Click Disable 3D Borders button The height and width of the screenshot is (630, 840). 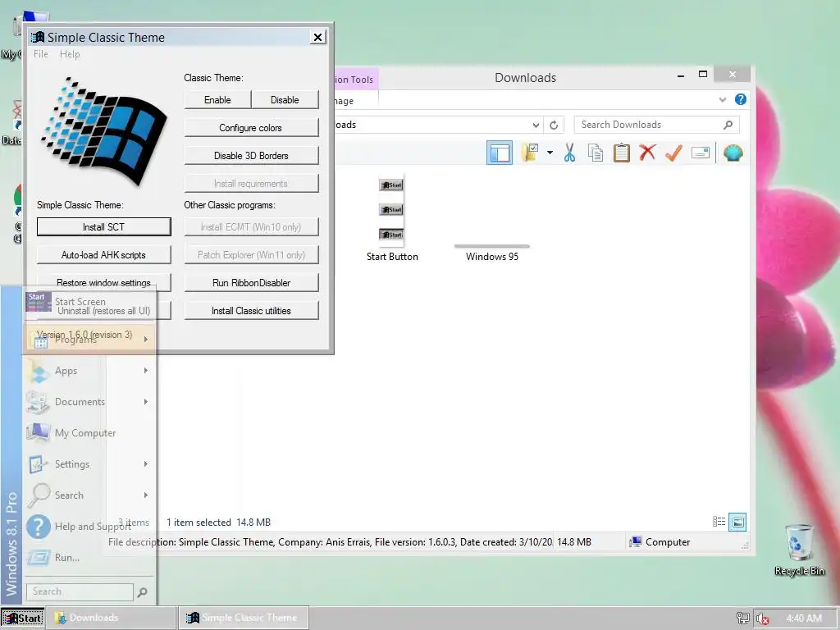[251, 156]
